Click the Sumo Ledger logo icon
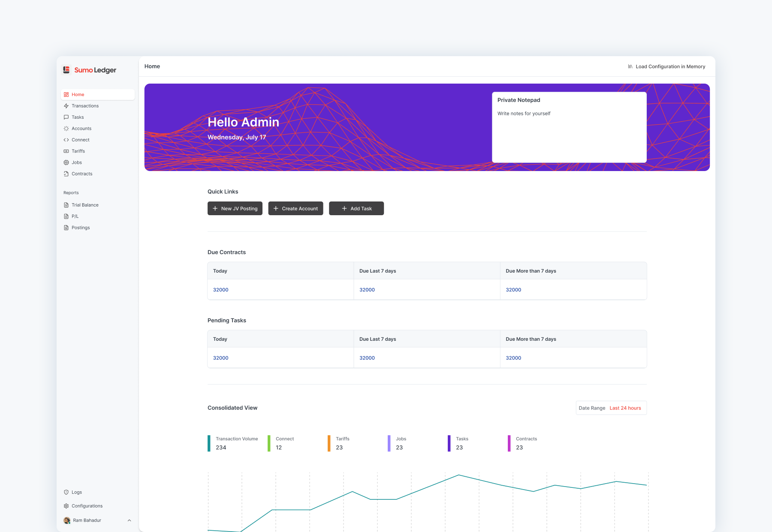Viewport: 772px width, 532px height. tap(66, 70)
